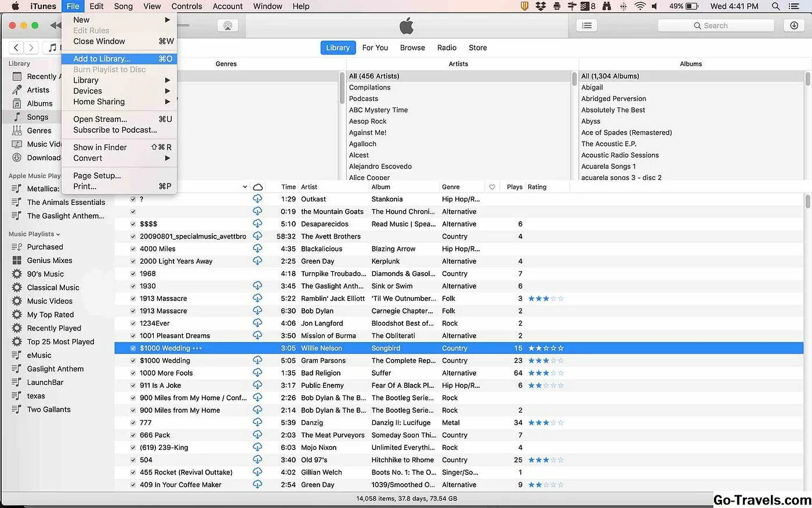Toggle checkbox for 4000 Miles

(x=133, y=249)
